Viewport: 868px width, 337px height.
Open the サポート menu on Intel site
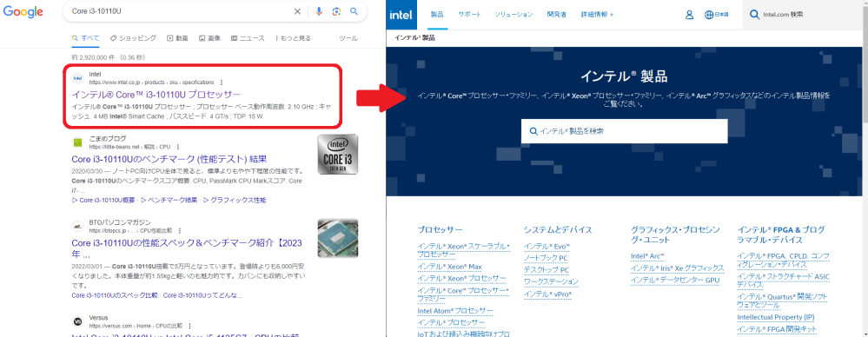click(x=469, y=15)
